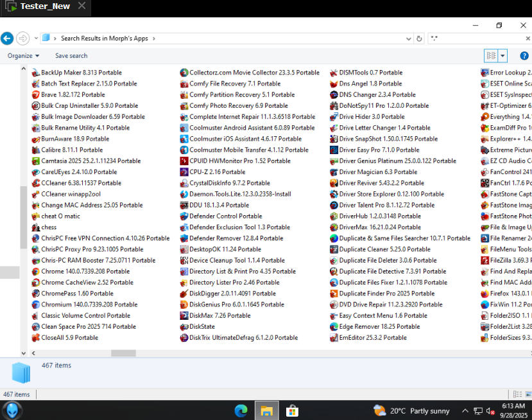The width and height of the screenshot is (532, 420).
Task: Click the EmEditor 25.3.2 Portable icon
Action: pos(334,338)
